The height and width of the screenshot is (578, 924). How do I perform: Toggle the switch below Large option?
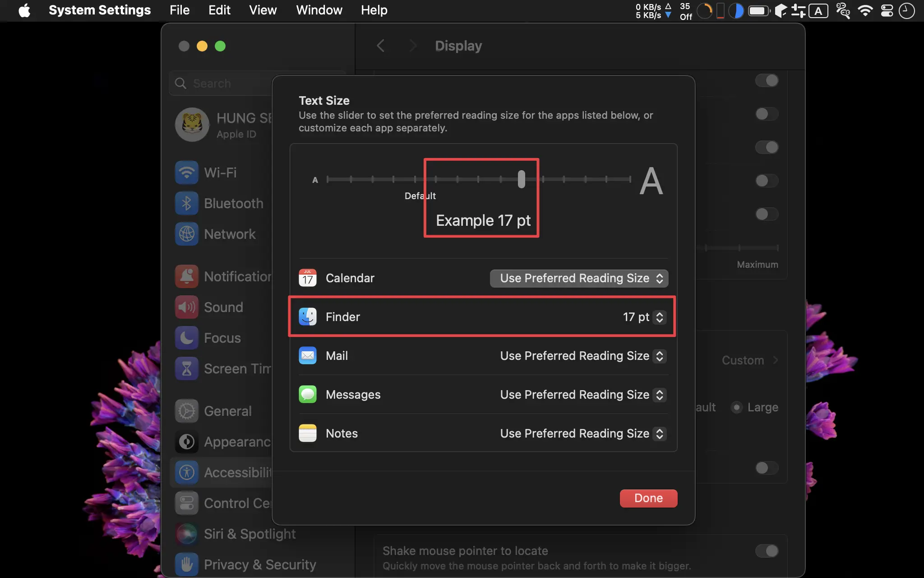tap(767, 468)
